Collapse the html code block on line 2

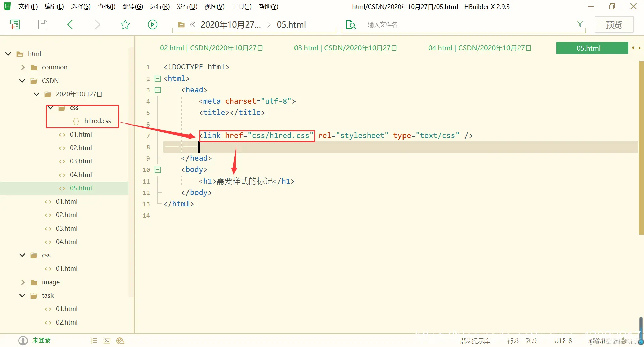tap(158, 79)
